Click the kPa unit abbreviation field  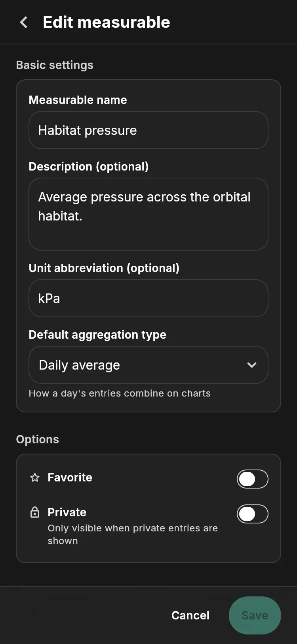point(148,298)
